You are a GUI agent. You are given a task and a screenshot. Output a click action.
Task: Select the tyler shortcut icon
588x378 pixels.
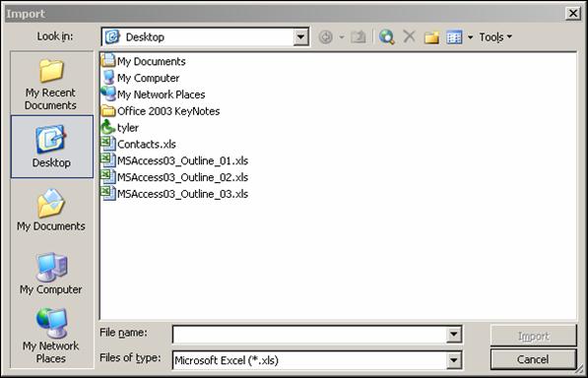pyautogui.click(x=108, y=127)
